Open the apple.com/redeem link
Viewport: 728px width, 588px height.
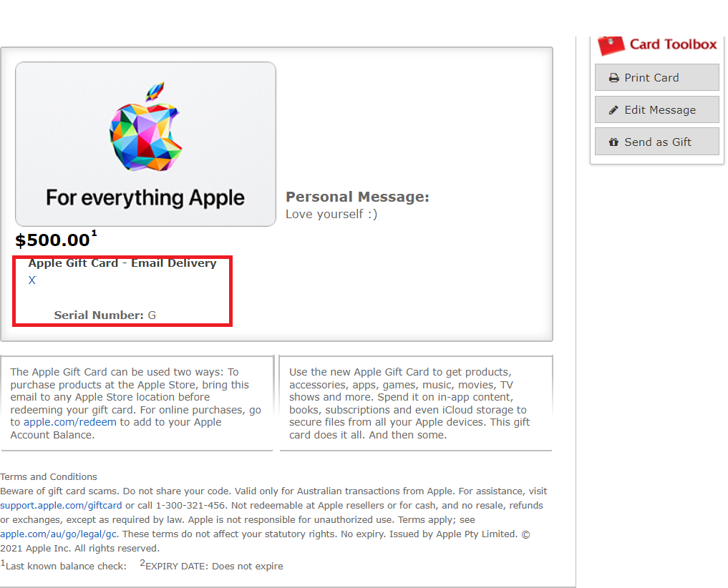pyautogui.click(x=70, y=422)
